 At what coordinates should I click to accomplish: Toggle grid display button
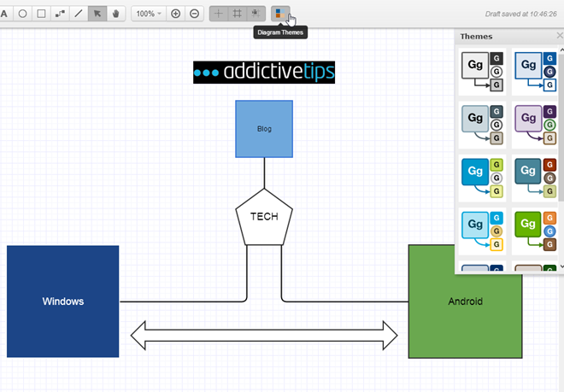(237, 14)
